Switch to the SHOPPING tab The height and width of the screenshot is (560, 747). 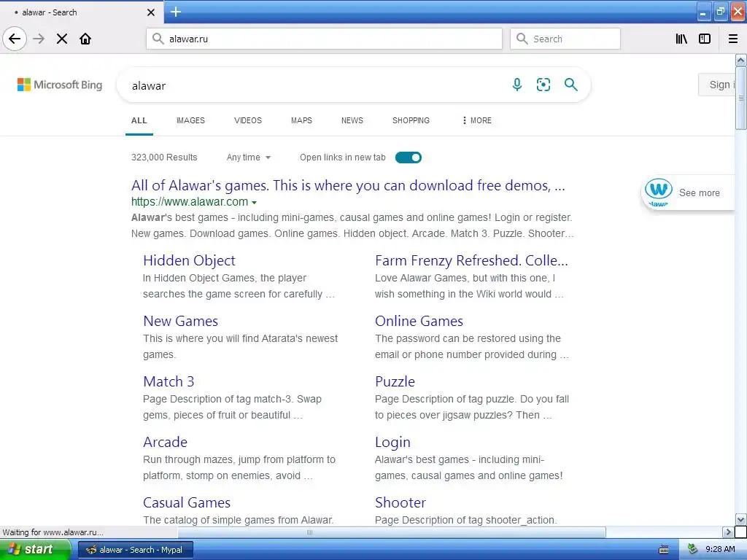[x=411, y=120]
